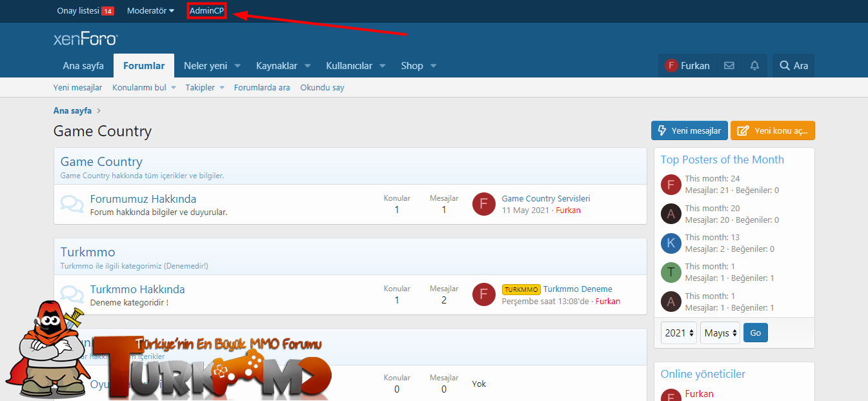
Task: Open the inbox envelope icon
Action: [x=729, y=66]
